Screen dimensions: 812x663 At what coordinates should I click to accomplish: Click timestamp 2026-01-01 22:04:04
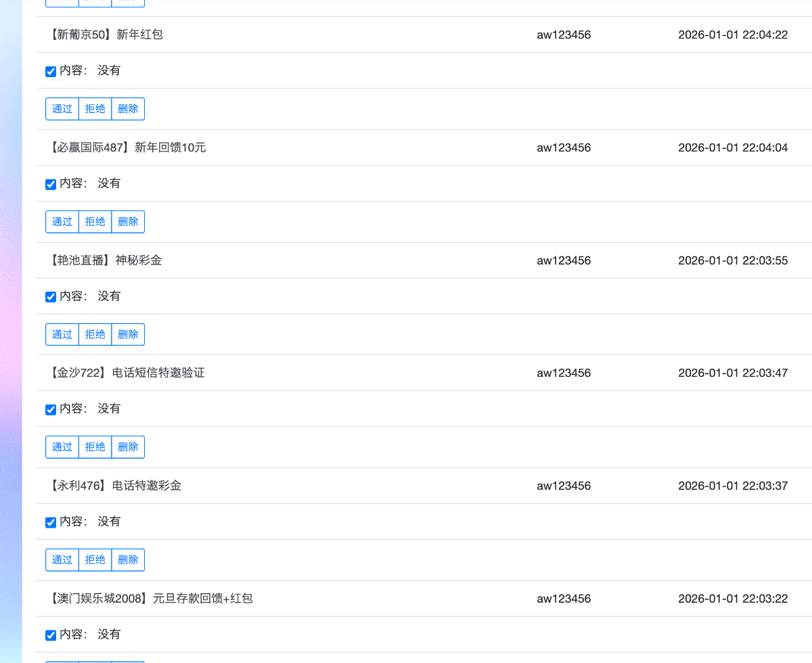click(733, 147)
